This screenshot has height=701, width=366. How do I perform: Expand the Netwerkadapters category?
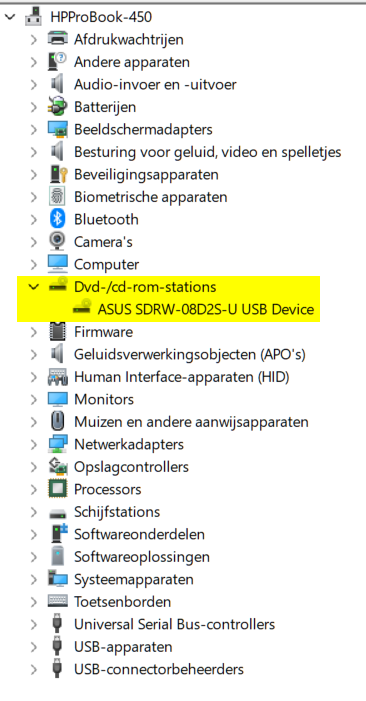34,444
